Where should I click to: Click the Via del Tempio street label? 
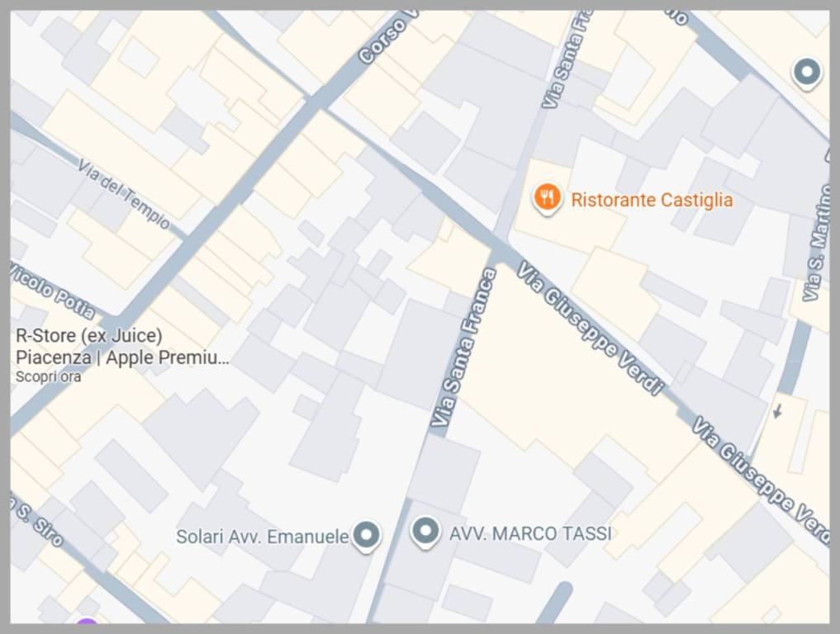124,194
